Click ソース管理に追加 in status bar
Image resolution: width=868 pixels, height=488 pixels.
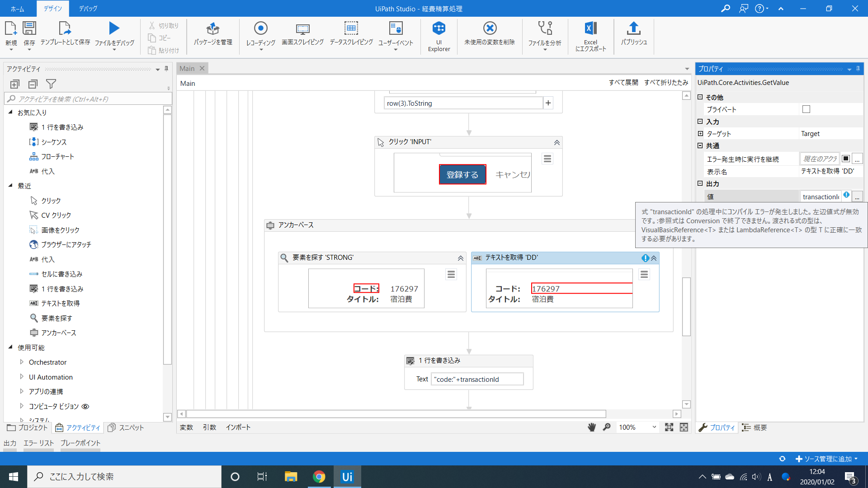826,459
